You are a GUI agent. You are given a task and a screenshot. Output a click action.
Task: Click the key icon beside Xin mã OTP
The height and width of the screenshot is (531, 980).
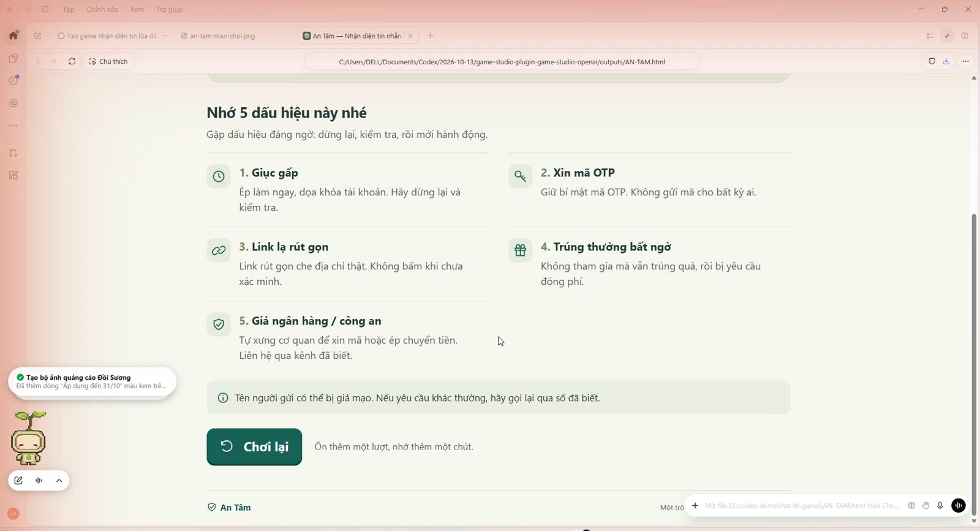coord(520,176)
